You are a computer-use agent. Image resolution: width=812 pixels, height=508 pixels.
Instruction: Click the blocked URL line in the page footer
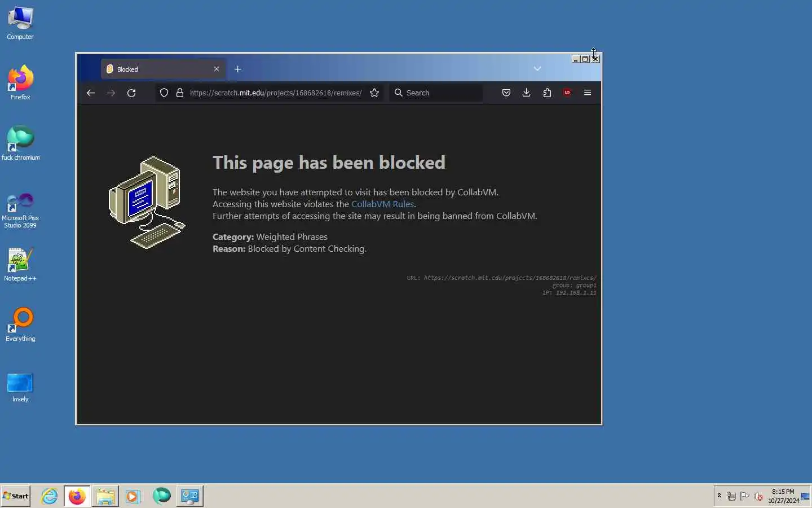(x=501, y=278)
